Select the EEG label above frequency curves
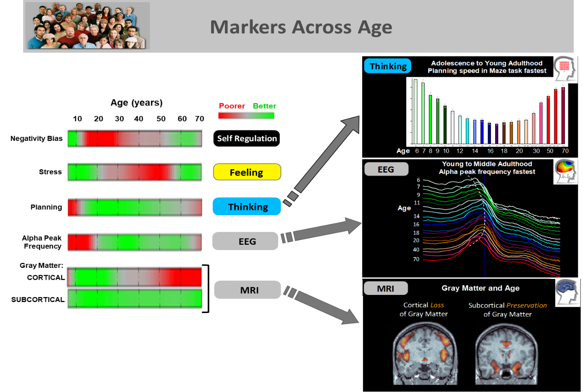Image resolution: width=583 pixels, height=392 pixels. [386, 169]
